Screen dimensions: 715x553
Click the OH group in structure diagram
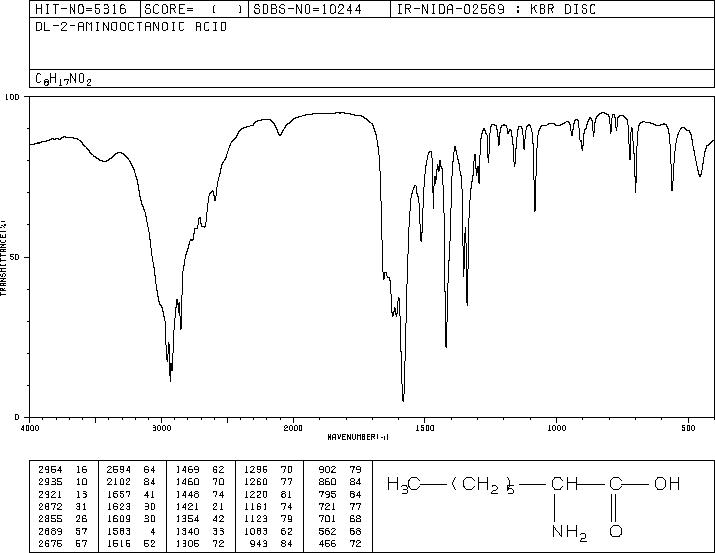pos(667,483)
